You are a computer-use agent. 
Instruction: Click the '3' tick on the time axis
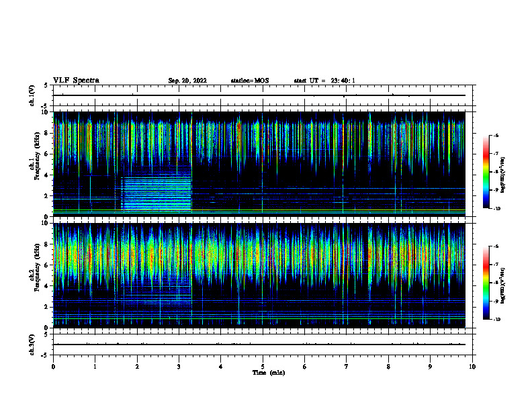179,367
